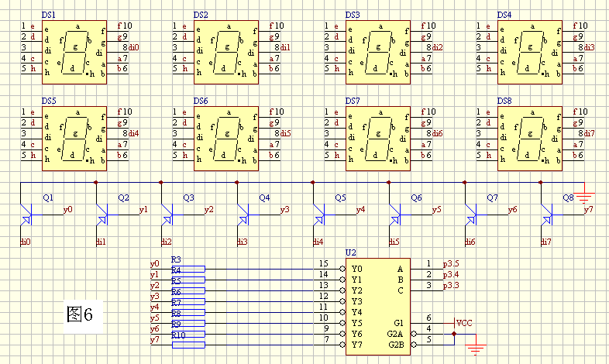Screen dimensions: 609x364
Task: Click pin number 6 at U2's G1 input
Action: 428,318
